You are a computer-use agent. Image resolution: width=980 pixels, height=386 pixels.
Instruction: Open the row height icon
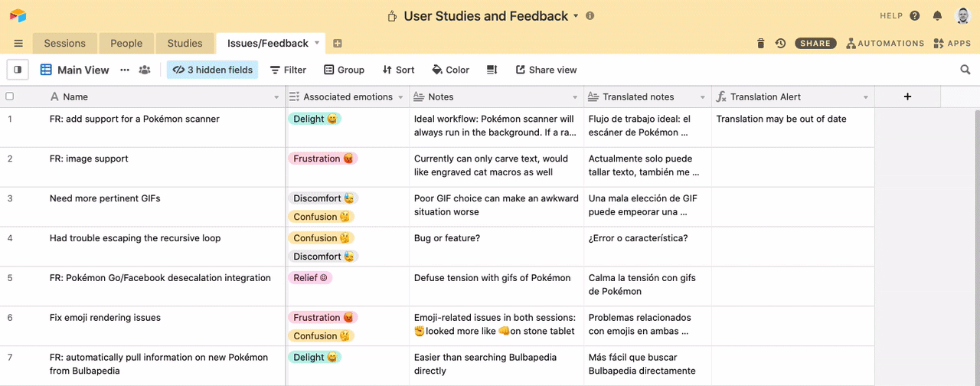(x=492, y=70)
